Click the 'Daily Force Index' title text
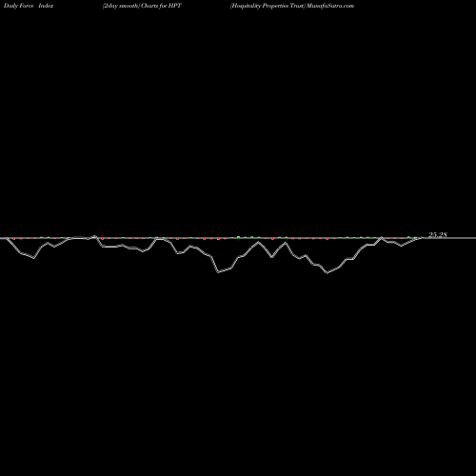Screen dimensions: 476x476 [x=29, y=6]
